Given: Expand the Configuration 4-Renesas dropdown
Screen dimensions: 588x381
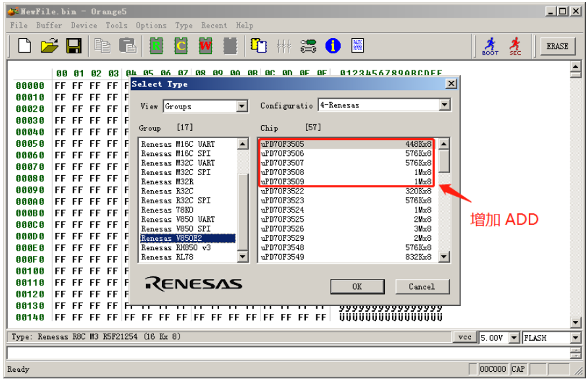Looking at the screenshot, I should [x=445, y=105].
